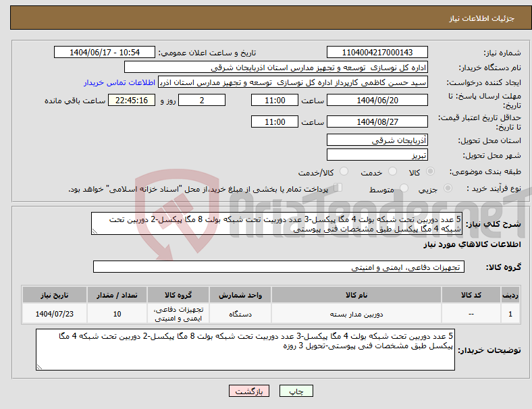532x409 pixels.
Task: Toggle the اسناد خزانه اسلامی payment checkbox
Action: pos(338,187)
